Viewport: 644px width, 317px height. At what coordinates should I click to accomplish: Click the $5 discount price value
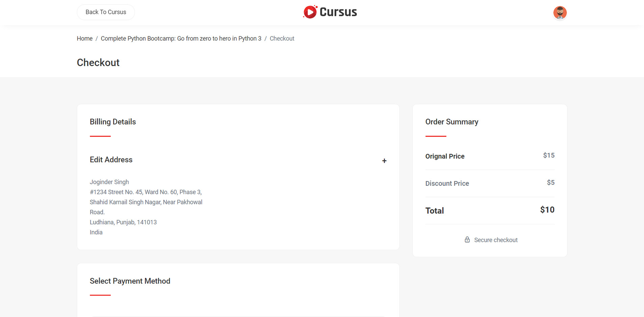[551, 183]
